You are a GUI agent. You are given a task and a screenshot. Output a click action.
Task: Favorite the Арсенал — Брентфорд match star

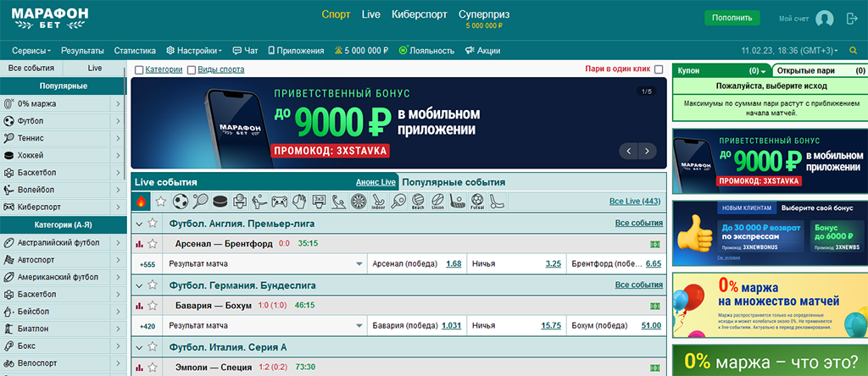[x=153, y=243]
